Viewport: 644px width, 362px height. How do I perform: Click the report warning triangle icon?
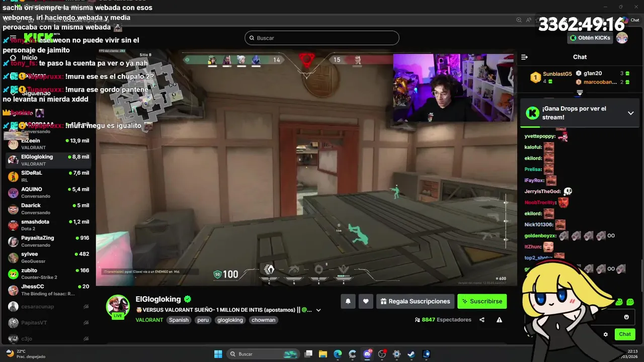point(499,320)
